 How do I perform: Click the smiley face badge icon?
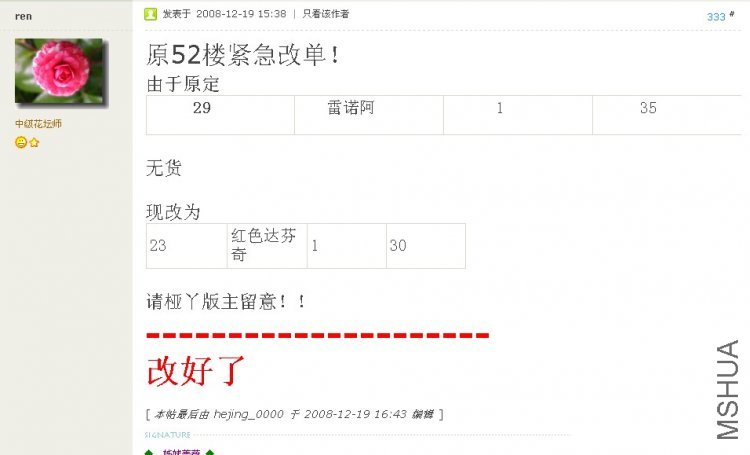[21, 142]
